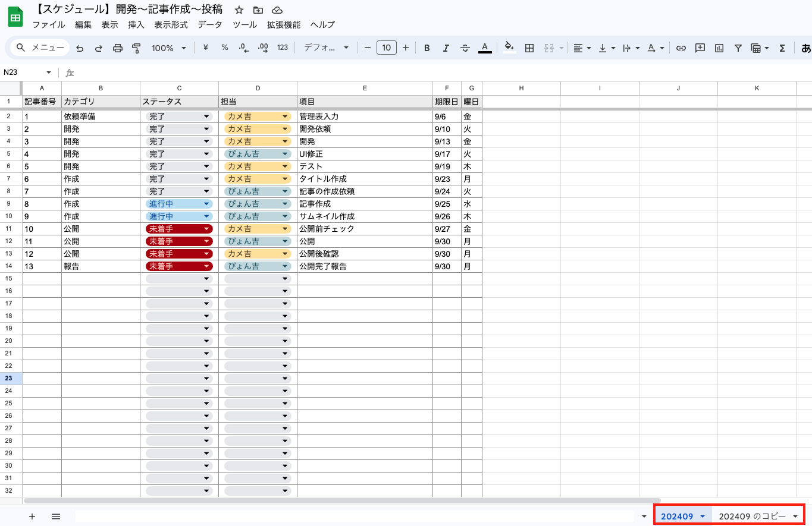Open the ヘルプ menu
The height and width of the screenshot is (526, 812).
(x=323, y=25)
